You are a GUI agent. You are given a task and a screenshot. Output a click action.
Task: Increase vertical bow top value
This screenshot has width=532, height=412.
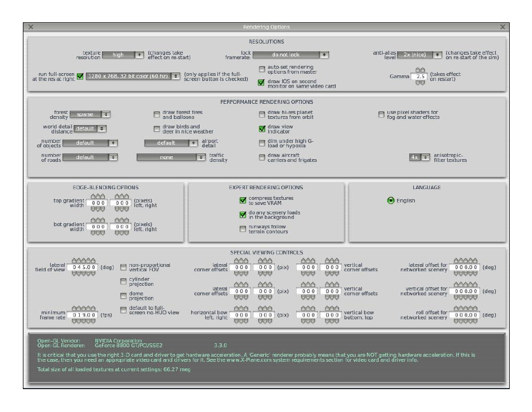pyautogui.click(x=332, y=308)
